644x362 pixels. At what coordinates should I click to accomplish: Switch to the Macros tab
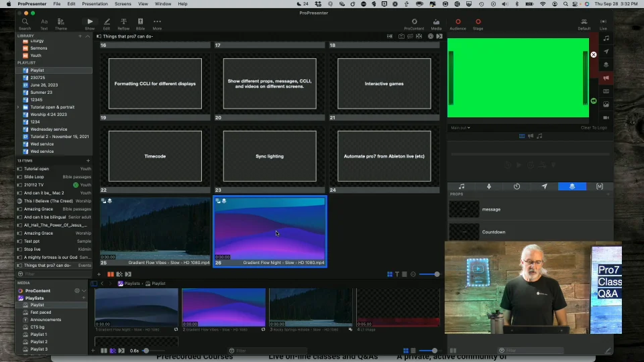tap(600, 186)
